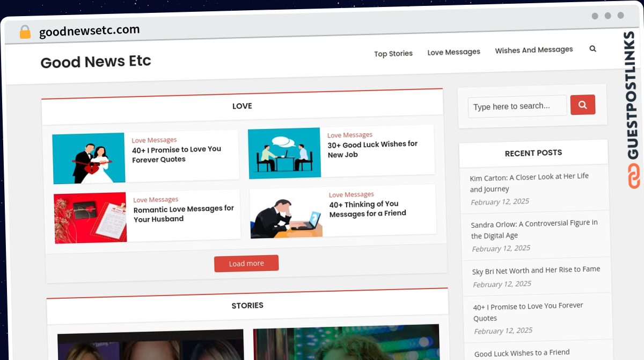This screenshot has width=644, height=360.
Task: Open '40+ Thinking of You Messages for a Friend'
Action: tap(368, 208)
